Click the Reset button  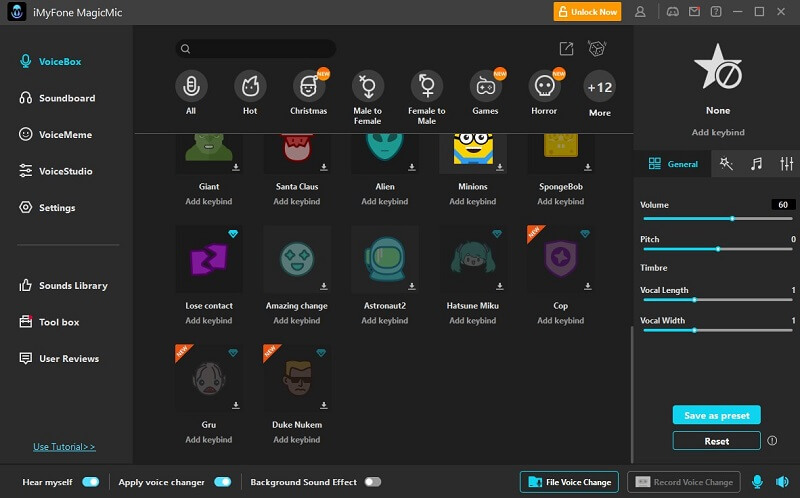pos(716,441)
